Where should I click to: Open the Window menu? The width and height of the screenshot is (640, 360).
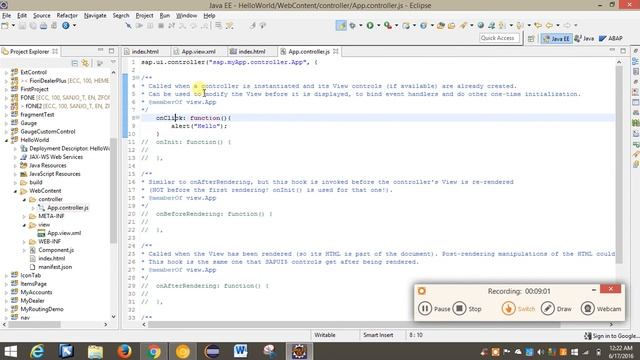click(x=187, y=16)
